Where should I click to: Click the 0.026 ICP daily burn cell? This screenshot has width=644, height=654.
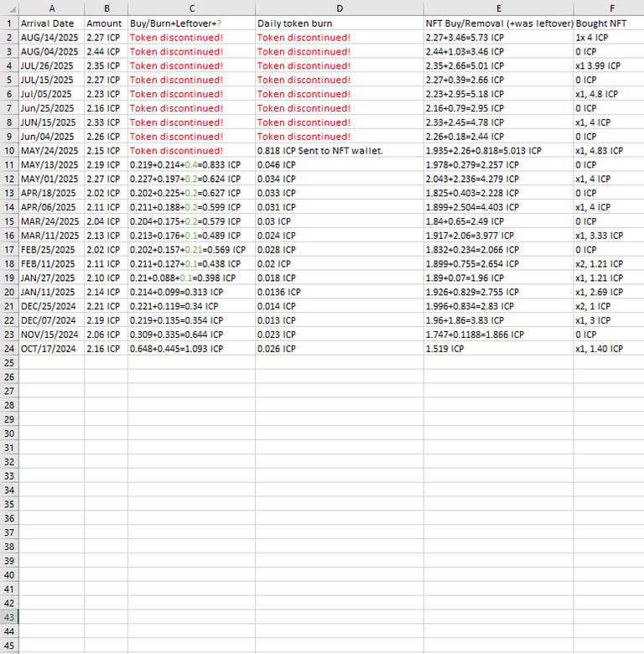(x=340, y=349)
